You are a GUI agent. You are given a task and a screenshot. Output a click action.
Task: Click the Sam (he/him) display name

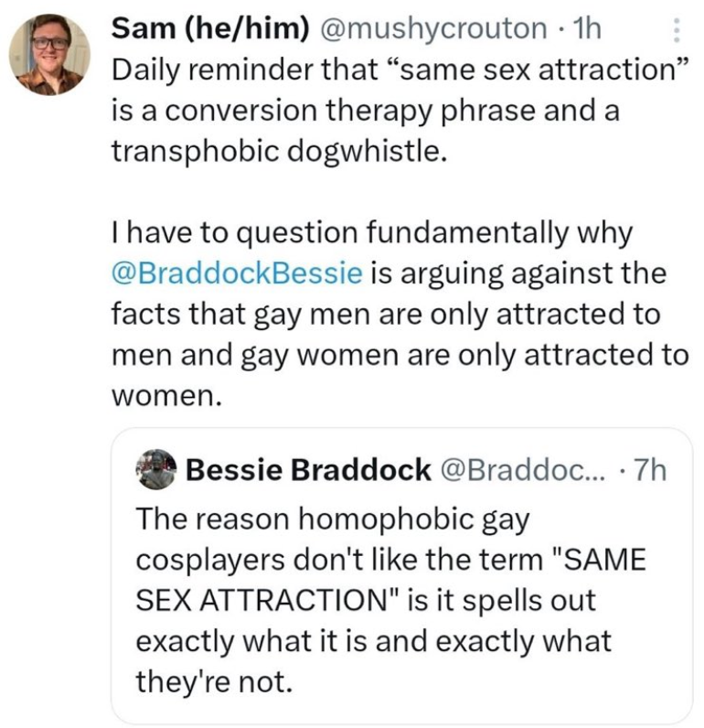click(209, 28)
